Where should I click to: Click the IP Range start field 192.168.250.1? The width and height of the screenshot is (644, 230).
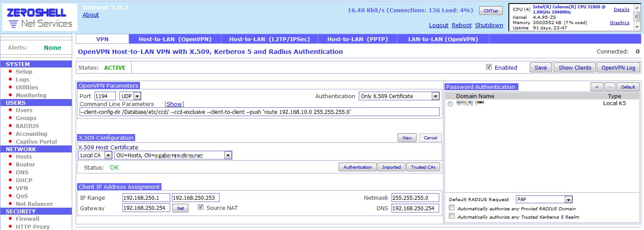(146, 198)
